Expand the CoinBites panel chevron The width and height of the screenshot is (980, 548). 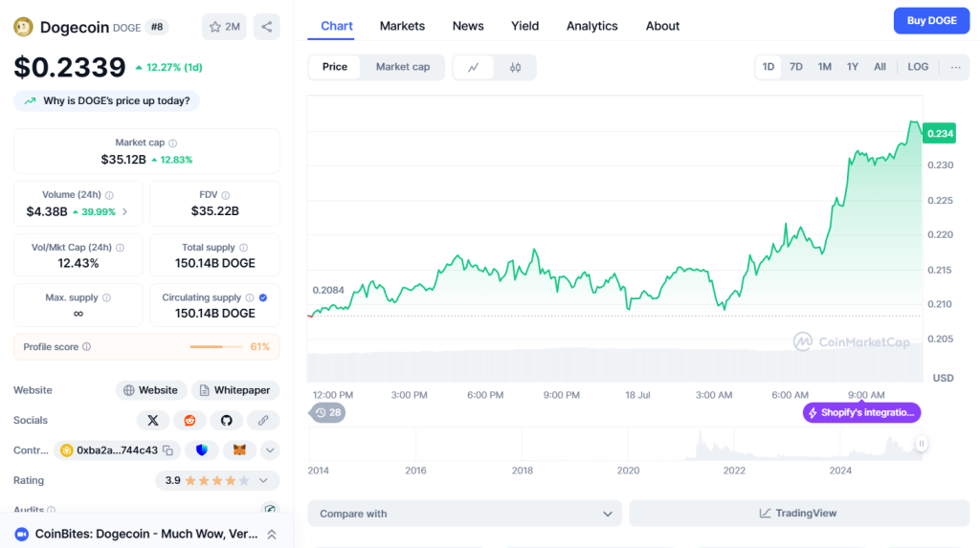272,535
